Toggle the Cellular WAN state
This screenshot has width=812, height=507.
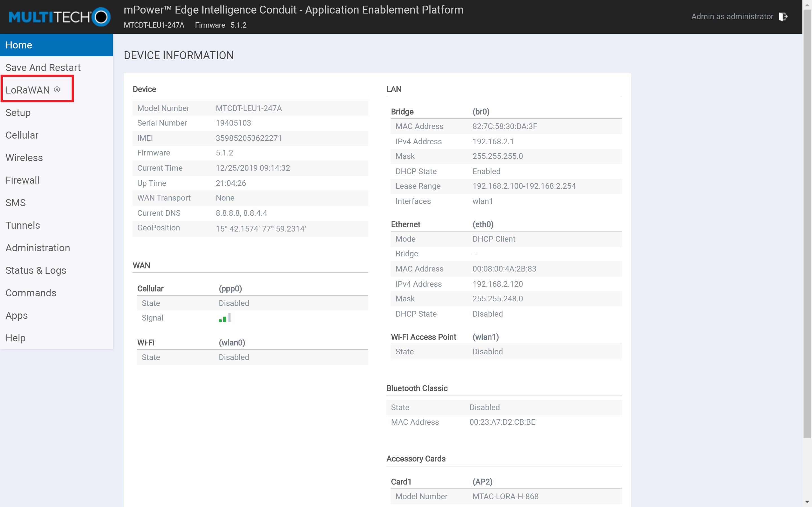click(x=234, y=303)
